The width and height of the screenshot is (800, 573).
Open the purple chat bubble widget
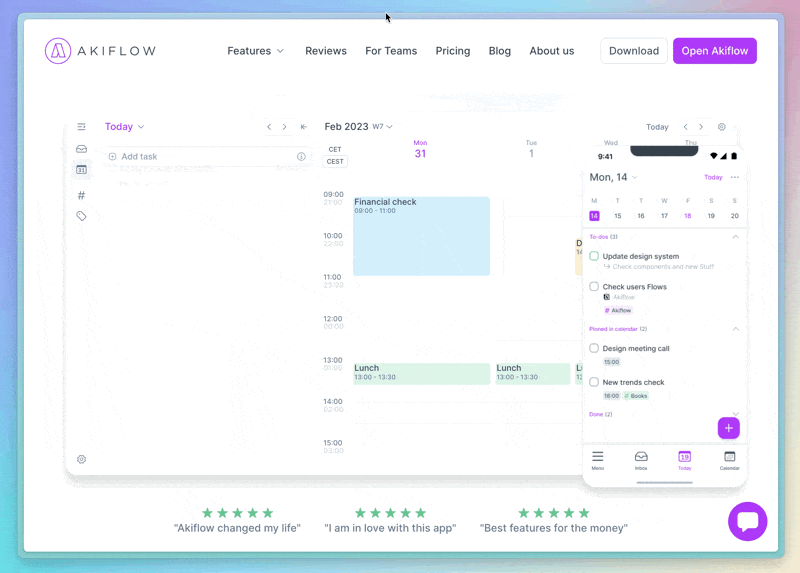[x=747, y=521]
